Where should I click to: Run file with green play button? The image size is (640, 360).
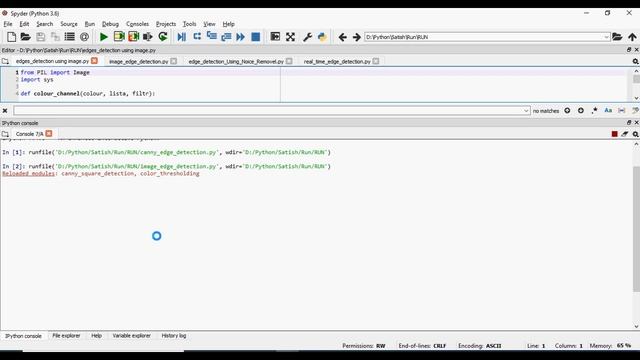(104, 37)
